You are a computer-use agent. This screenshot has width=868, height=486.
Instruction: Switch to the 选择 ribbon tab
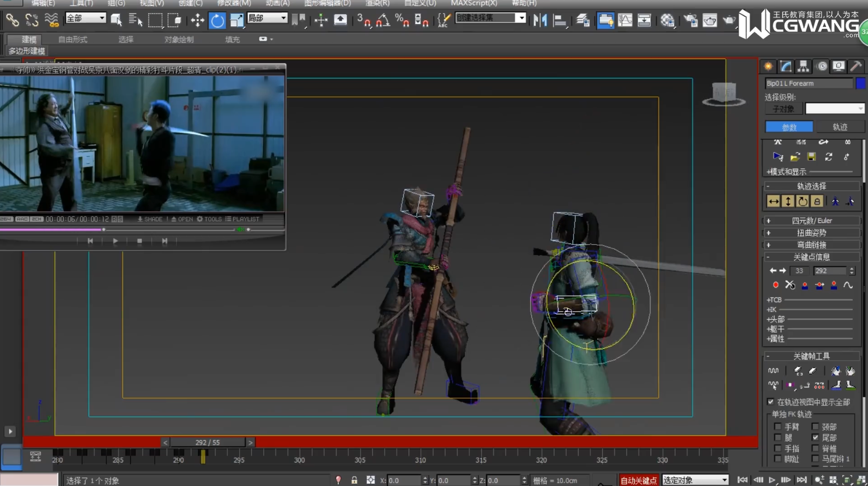(126, 39)
